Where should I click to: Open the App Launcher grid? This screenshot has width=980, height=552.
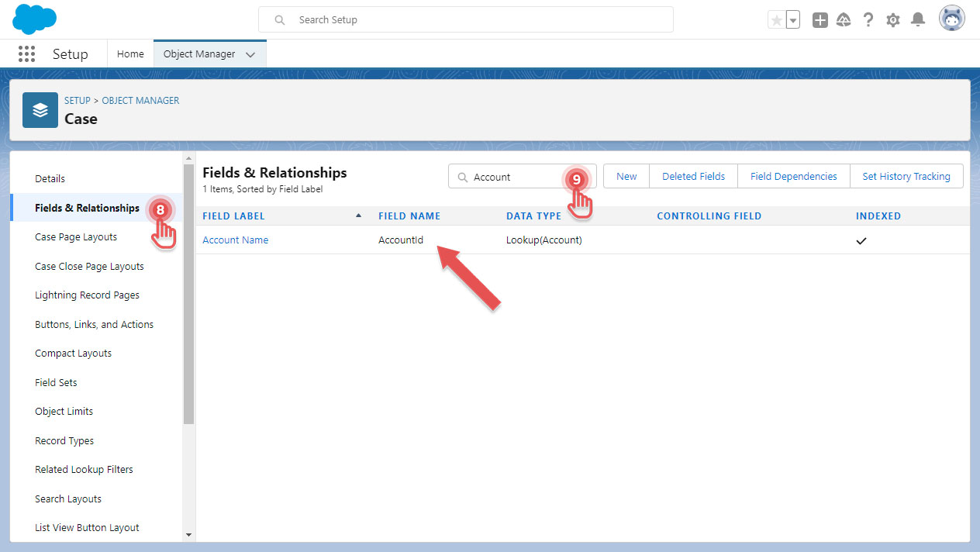pyautogui.click(x=26, y=53)
